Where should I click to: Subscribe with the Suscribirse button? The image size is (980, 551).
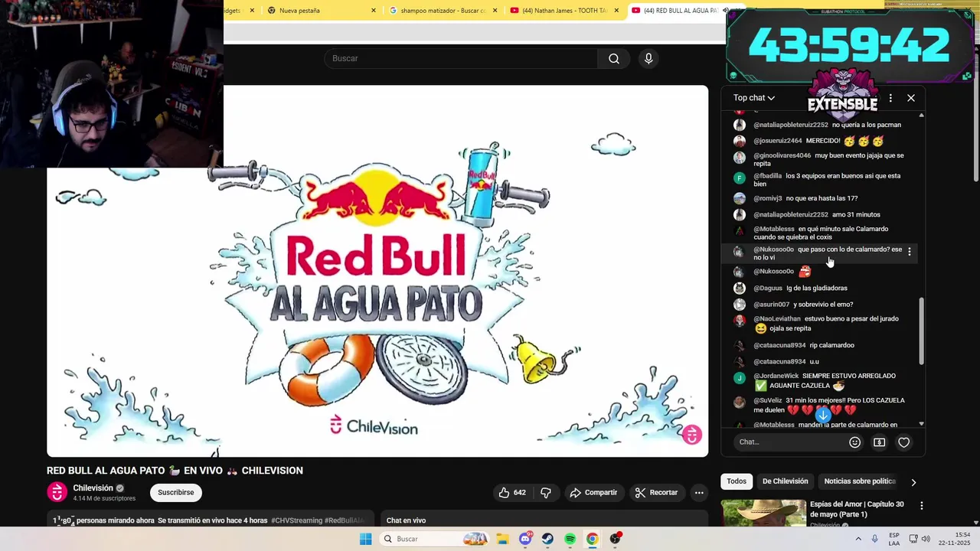point(176,493)
